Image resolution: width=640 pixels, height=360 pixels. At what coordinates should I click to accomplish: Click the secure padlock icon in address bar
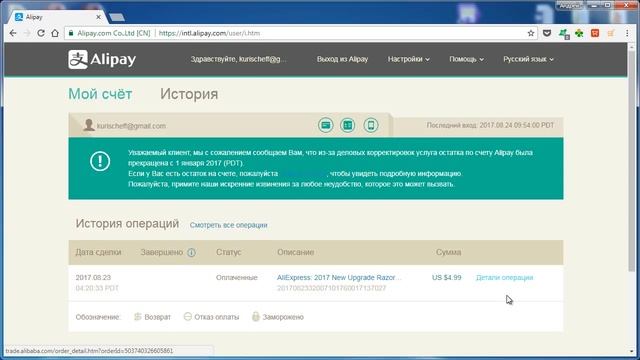[x=71, y=33]
